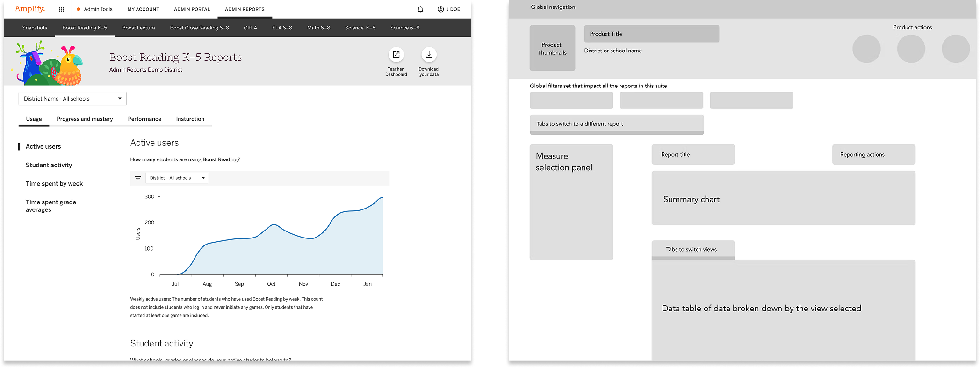Open the Progress and mastery tab

[x=85, y=119]
